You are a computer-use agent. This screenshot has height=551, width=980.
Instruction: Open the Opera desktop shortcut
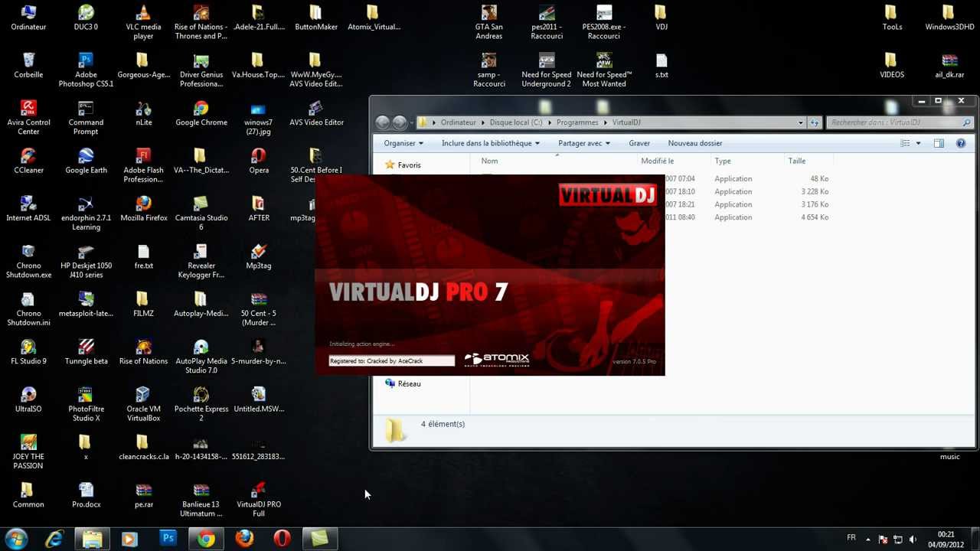tap(259, 161)
